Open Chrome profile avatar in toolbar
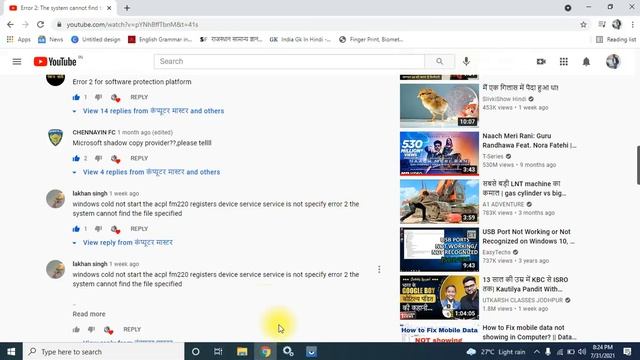This screenshot has width=640, height=360. (x=616, y=24)
